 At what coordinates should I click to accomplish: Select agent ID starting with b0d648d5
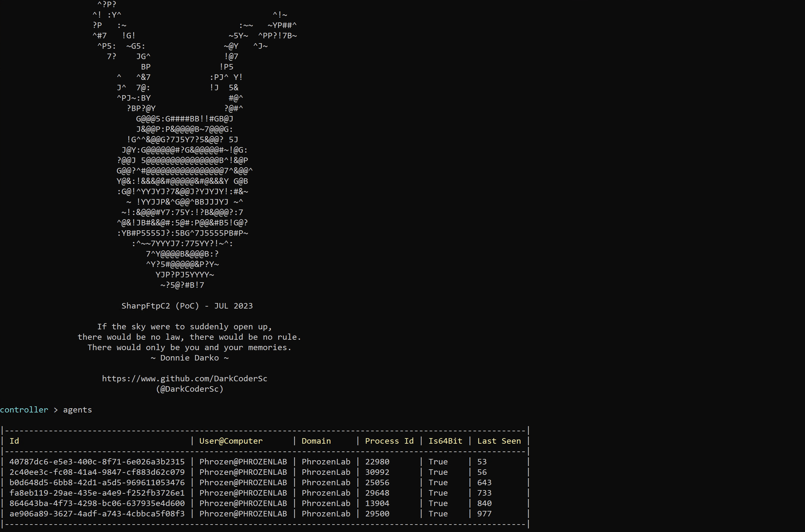pos(97,482)
